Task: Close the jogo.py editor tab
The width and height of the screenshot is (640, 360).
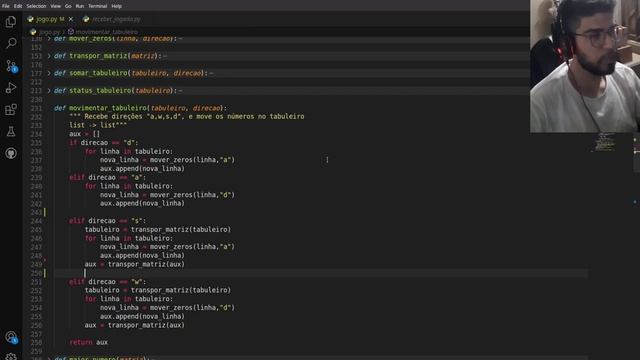Action: pos(71,19)
